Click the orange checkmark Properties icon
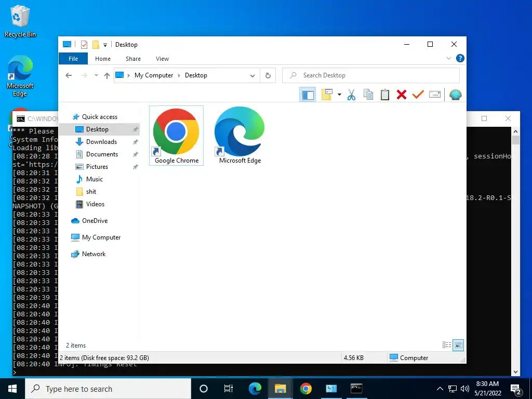Screen dimensions: 532x399 point(418,95)
